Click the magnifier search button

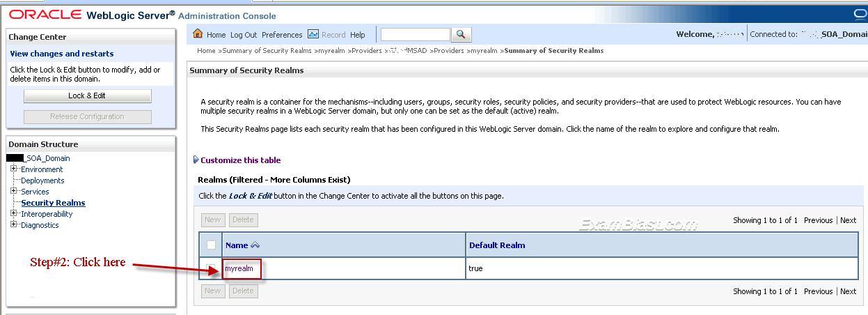(461, 34)
